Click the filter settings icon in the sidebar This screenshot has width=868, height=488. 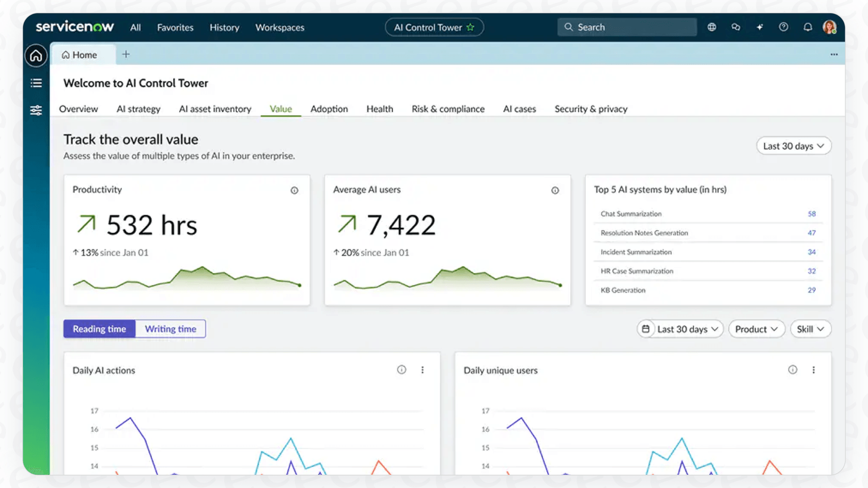click(x=36, y=110)
